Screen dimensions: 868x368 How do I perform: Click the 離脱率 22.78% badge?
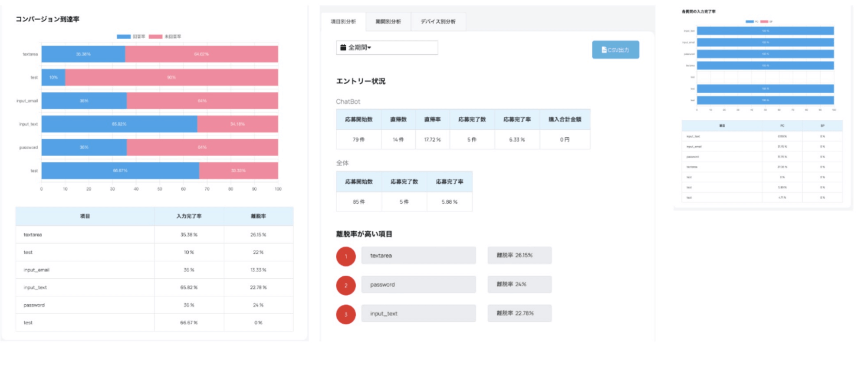[x=519, y=313]
